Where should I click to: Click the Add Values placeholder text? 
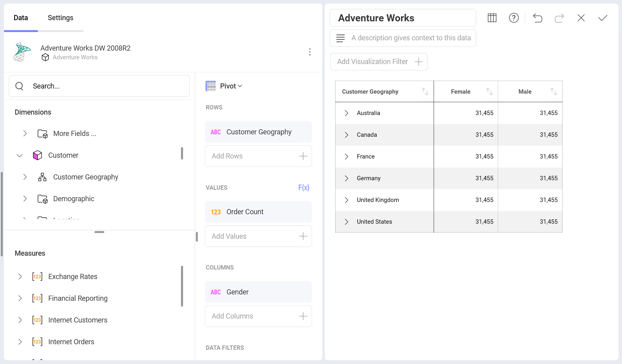coord(229,236)
